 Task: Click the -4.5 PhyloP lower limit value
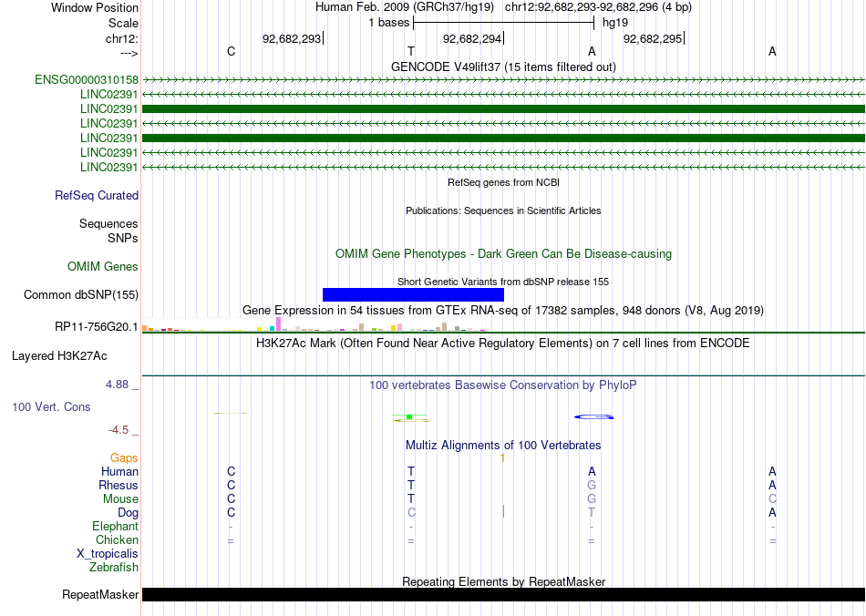point(119,430)
